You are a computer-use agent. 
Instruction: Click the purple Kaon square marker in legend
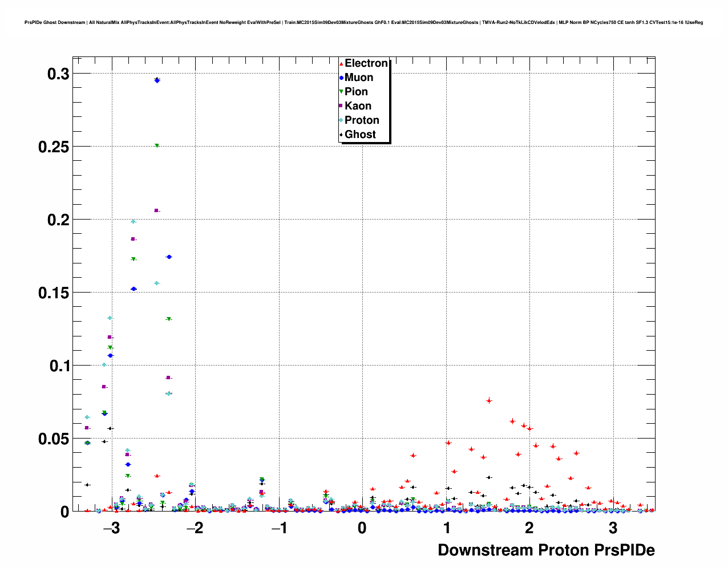tap(341, 106)
